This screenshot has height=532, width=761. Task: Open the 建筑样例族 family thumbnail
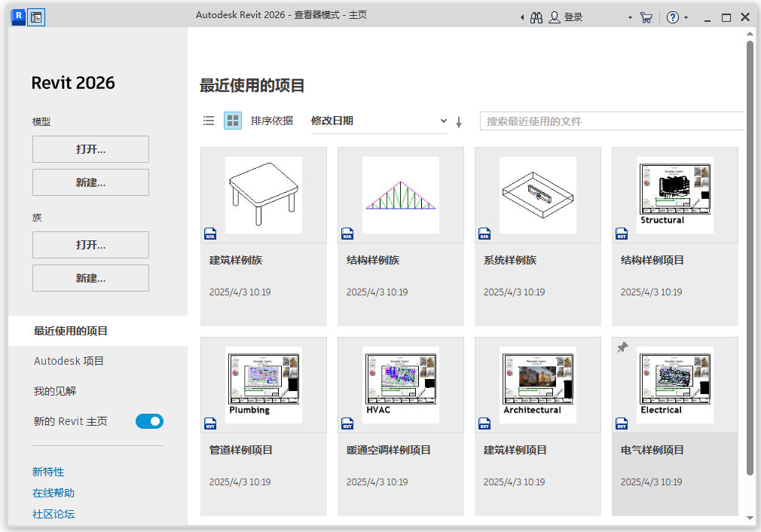pos(263,194)
